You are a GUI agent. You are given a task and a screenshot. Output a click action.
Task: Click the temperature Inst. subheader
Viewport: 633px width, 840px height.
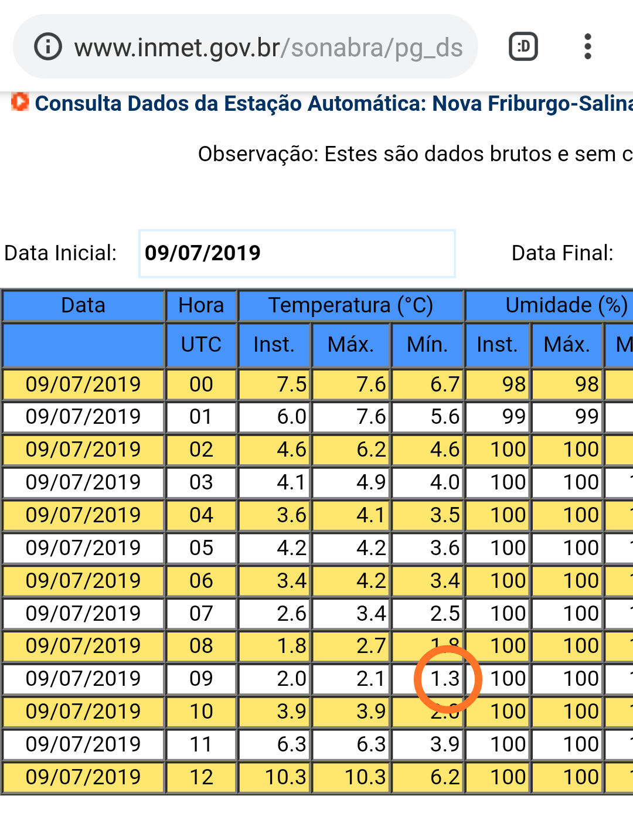pyautogui.click(x=274, y=345)
